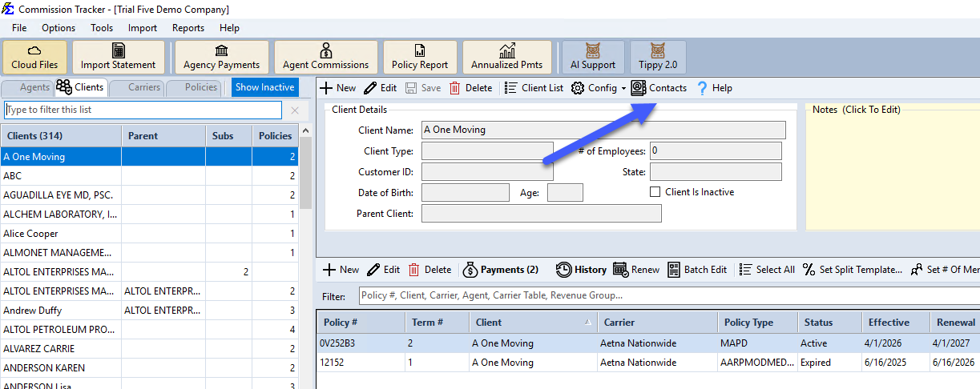This screenshot has height=389, width=980.
Task: Focus the client list filter field
Action: [x=143, y=110]
